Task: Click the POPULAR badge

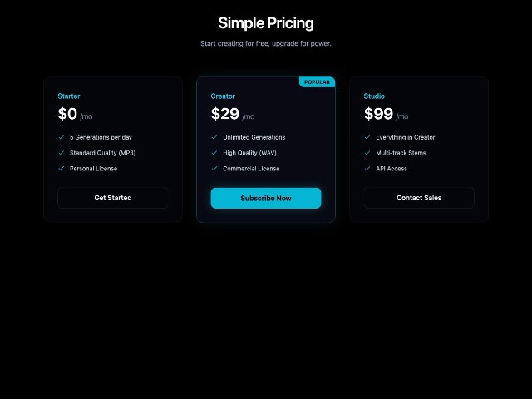Action: point(317,82)
